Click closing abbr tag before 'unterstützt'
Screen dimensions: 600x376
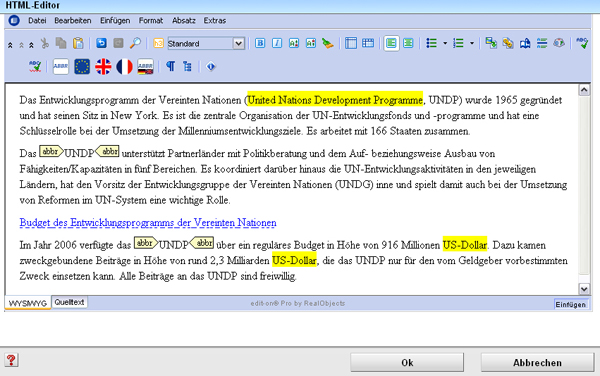coord(107,151)
